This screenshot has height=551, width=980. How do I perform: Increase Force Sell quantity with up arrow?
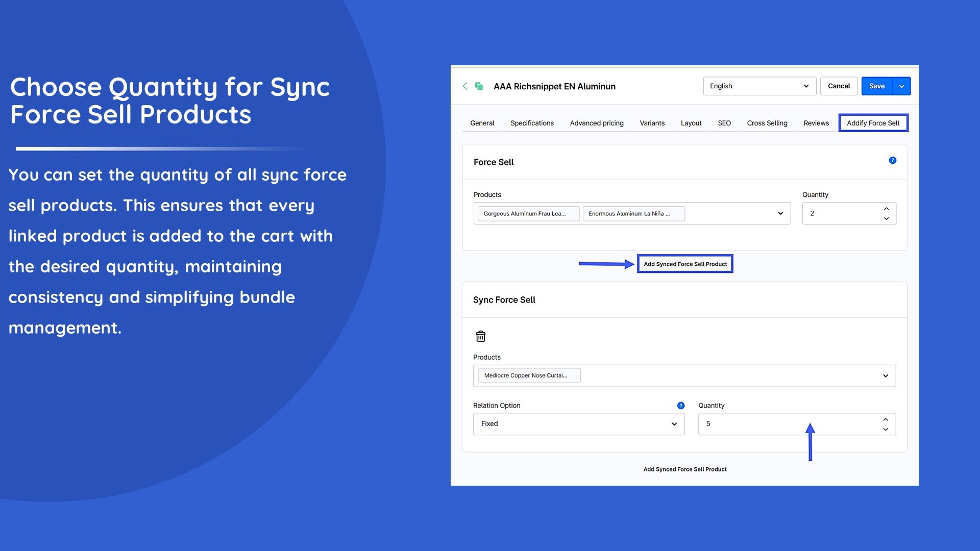886,209
